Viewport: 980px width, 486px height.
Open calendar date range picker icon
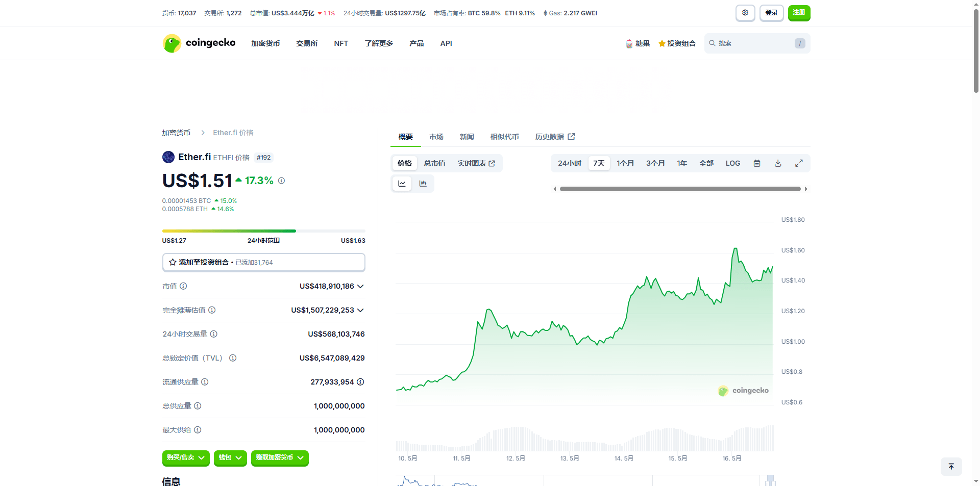click(x=757, y=163)
